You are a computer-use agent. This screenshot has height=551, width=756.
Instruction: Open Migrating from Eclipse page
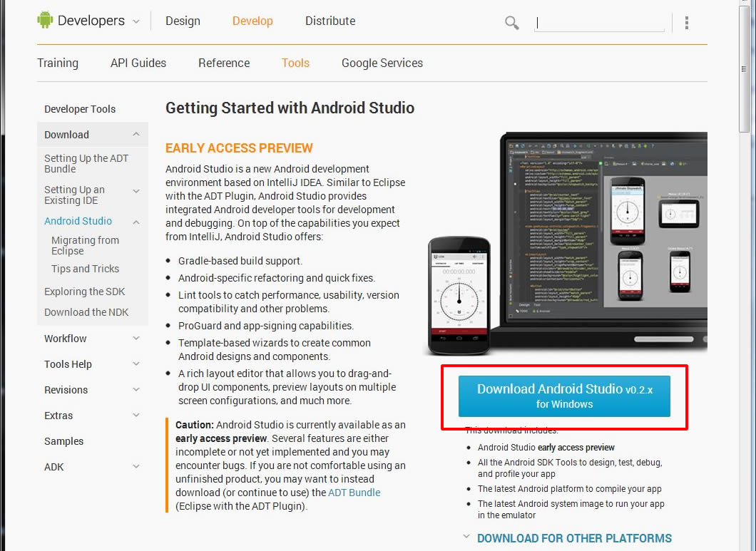86,245
